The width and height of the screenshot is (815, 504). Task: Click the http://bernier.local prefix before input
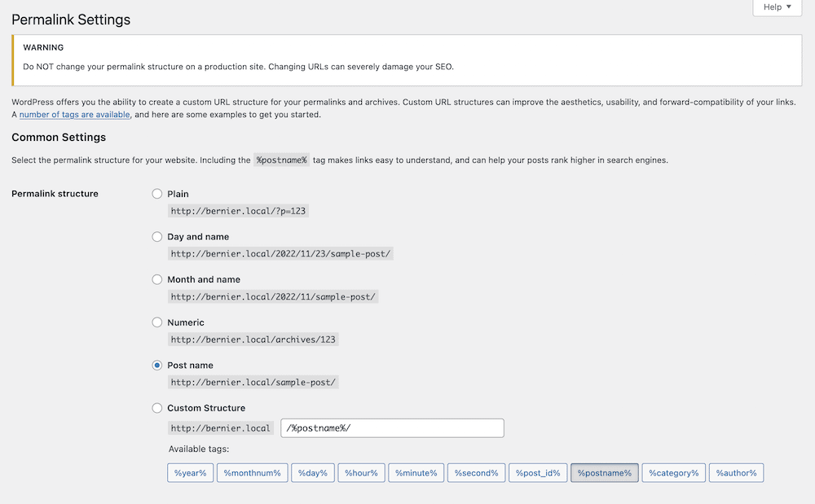coord(220,428)
